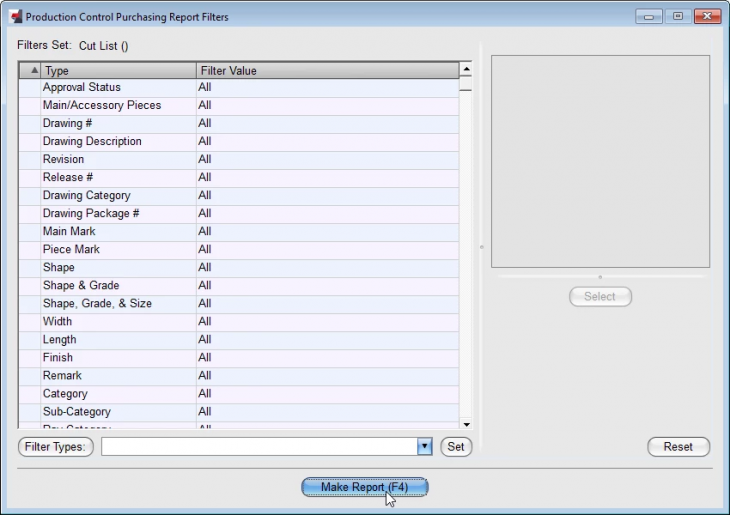Click the Set button
Screen dimensions: 730x515
click(456, 447)
